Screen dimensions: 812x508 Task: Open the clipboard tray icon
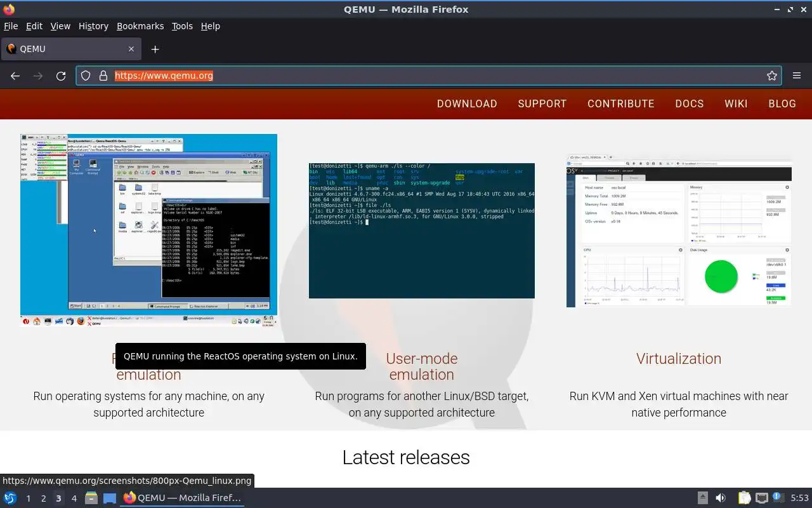(x=744, y=498)
